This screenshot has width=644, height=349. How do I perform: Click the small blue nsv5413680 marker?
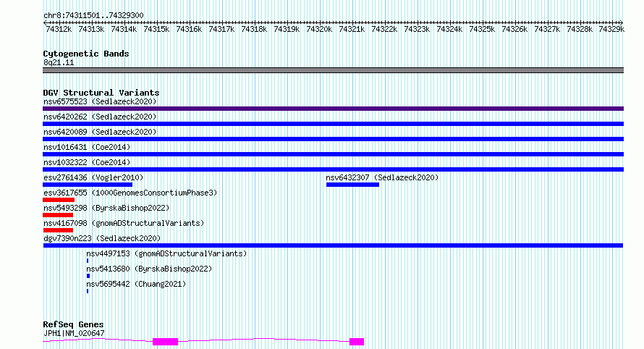point(88,276)
